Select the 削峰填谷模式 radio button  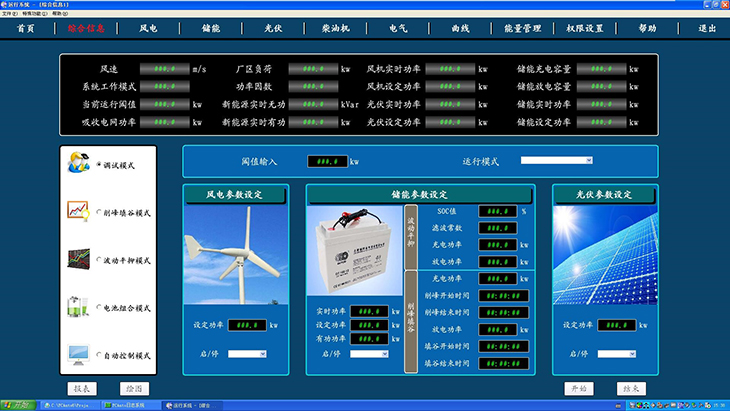99,212
